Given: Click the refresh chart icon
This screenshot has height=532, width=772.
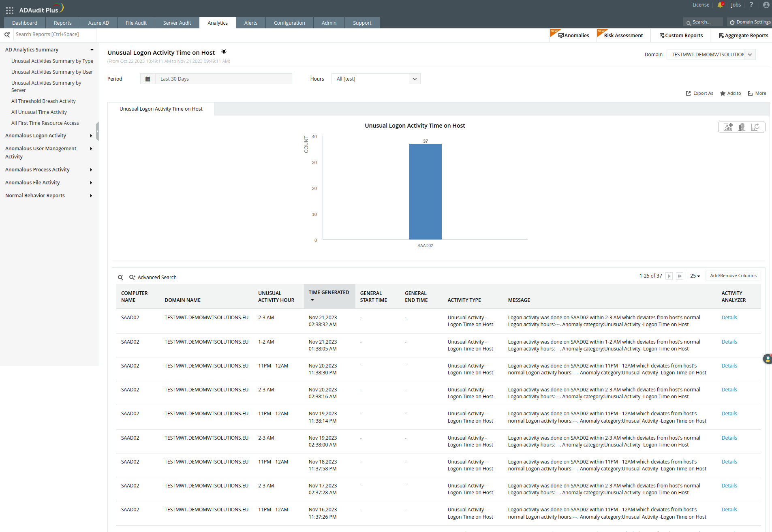Looking at the screenshot, I should tap(755, 127).
